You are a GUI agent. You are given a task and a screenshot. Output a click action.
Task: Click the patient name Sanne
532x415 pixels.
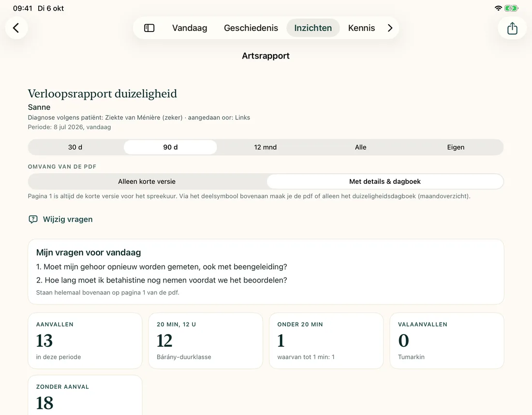[39, 107]
